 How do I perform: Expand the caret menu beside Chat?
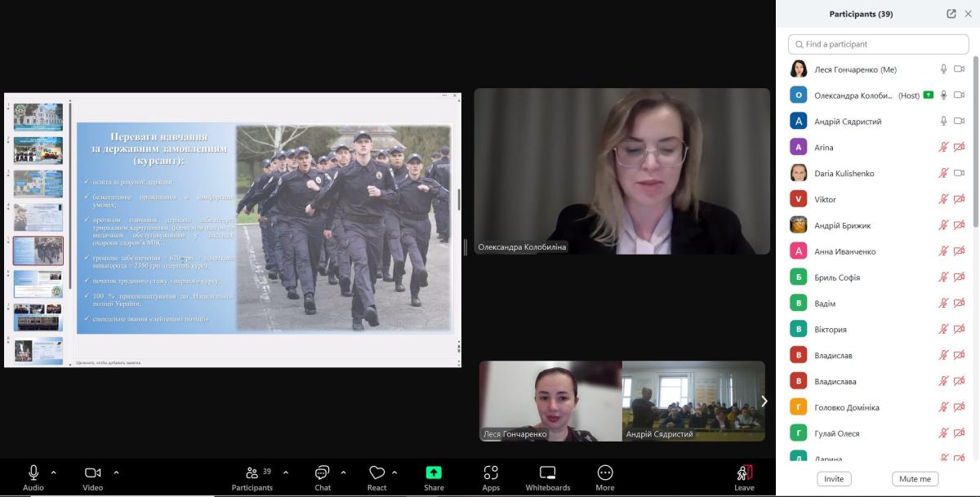pos(343,473)
